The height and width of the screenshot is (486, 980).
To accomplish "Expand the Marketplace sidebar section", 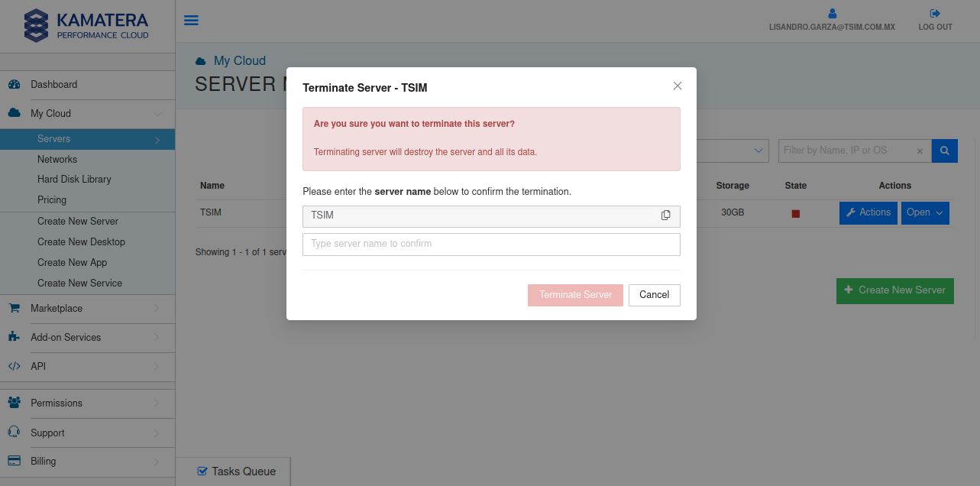I will tap(87, 309).
